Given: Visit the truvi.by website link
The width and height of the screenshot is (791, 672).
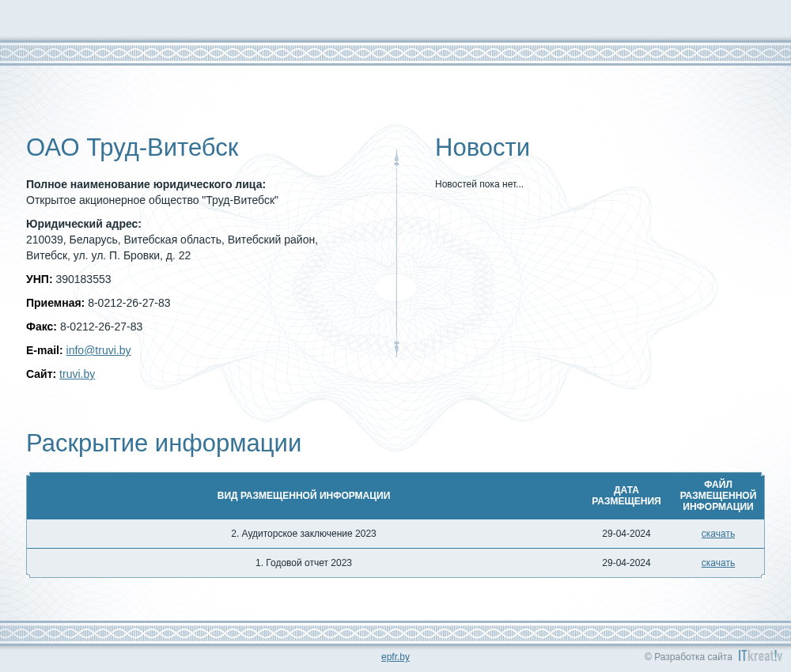Looking at the screenshot, I should [x=78, y=374].
